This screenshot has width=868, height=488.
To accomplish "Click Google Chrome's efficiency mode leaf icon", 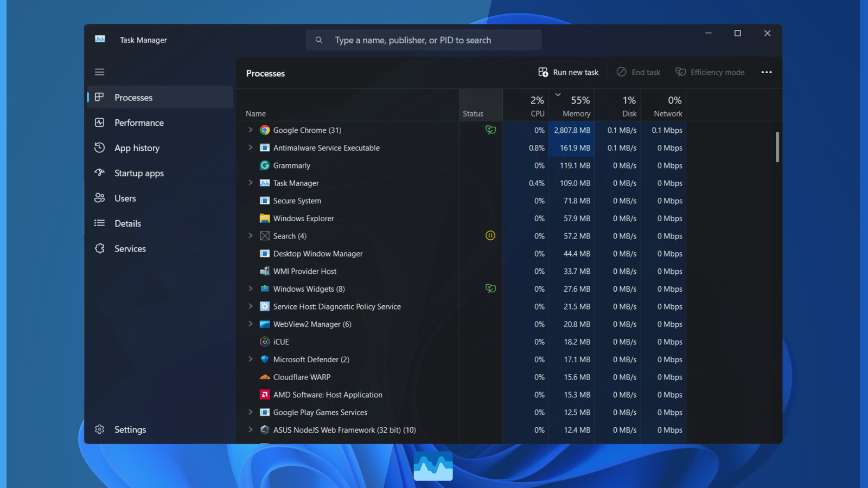I will pyautogui.click(x=490, y=130).
